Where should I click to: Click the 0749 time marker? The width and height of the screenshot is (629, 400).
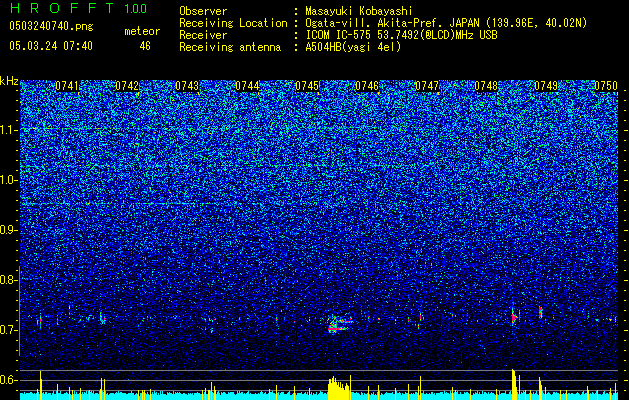546,86
